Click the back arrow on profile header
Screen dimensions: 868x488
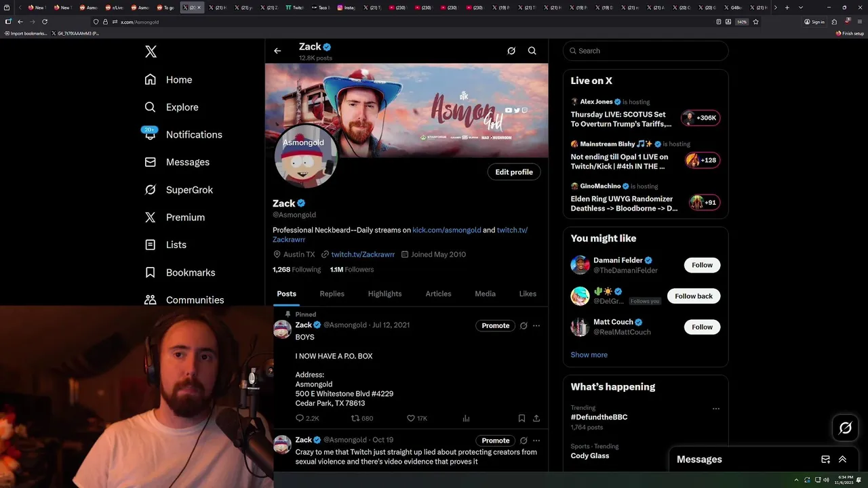point(277,51)
